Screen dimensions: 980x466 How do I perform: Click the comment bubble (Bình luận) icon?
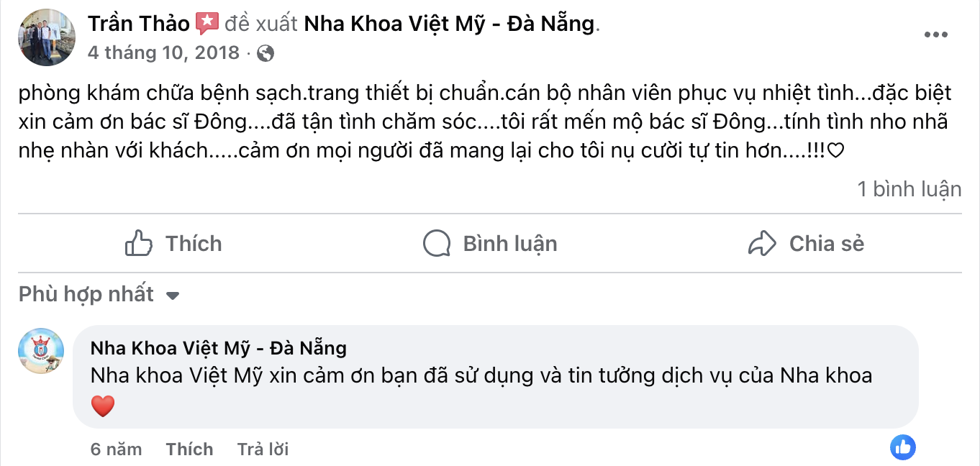tap(436, 243)
